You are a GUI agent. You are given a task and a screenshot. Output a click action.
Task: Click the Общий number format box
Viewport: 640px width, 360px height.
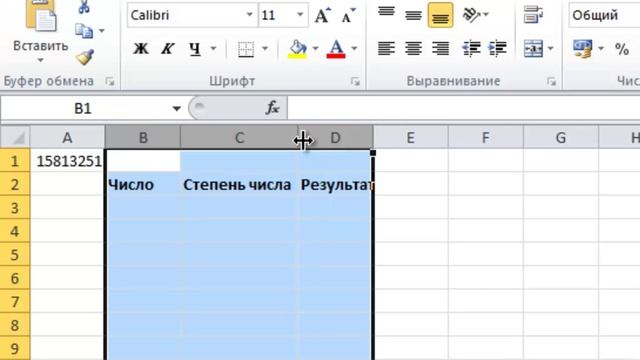click(604, 15)
